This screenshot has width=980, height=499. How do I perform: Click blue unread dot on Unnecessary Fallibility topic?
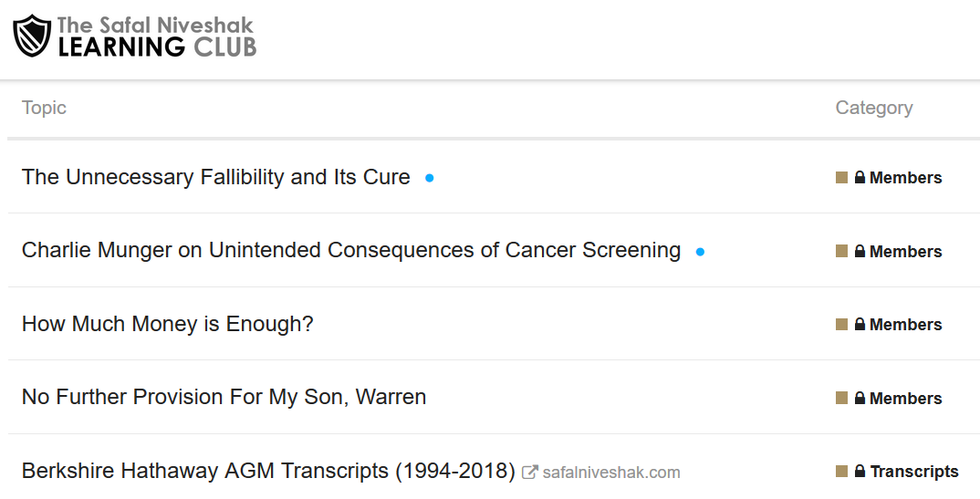[430, 178]
